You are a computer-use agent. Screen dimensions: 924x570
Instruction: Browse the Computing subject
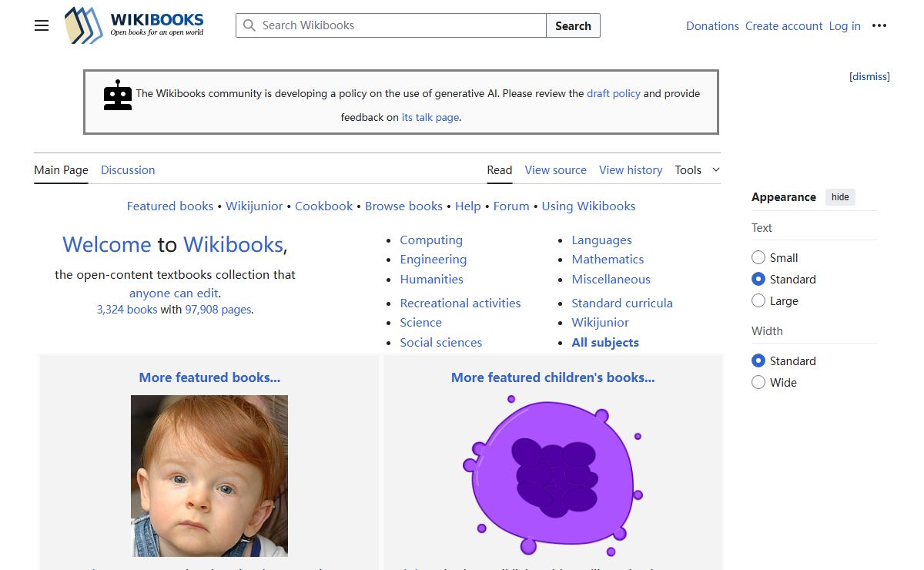(x=431, y=240)
